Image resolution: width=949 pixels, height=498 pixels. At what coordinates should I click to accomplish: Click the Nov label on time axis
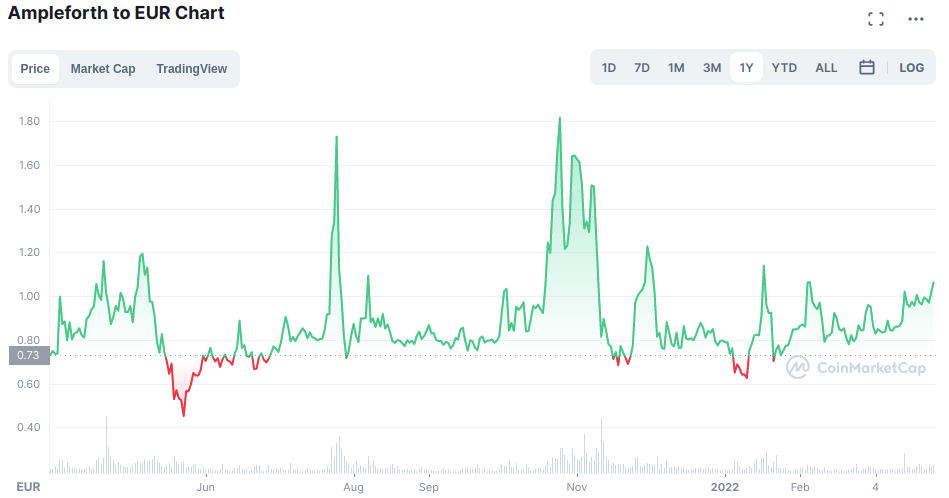pos(577,487)
